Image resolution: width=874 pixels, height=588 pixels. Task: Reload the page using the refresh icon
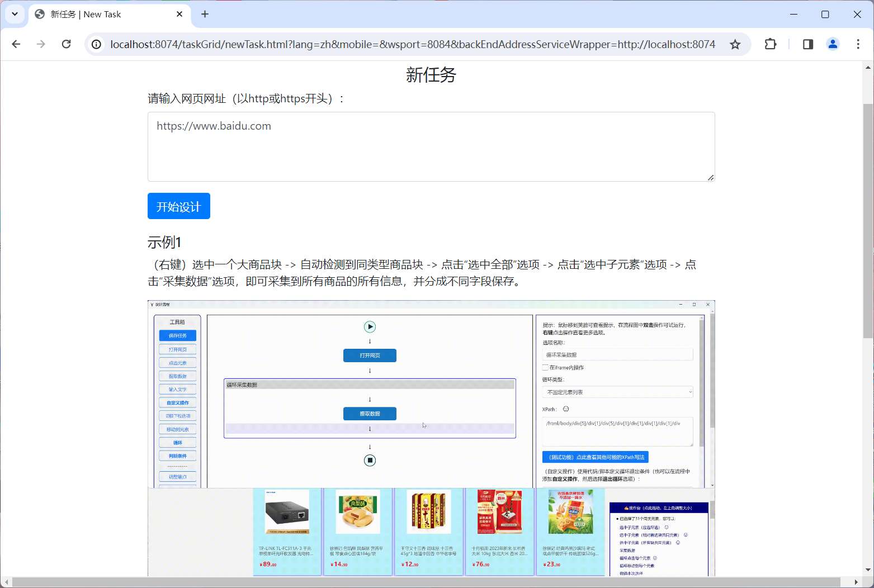[x=66, y=44]
